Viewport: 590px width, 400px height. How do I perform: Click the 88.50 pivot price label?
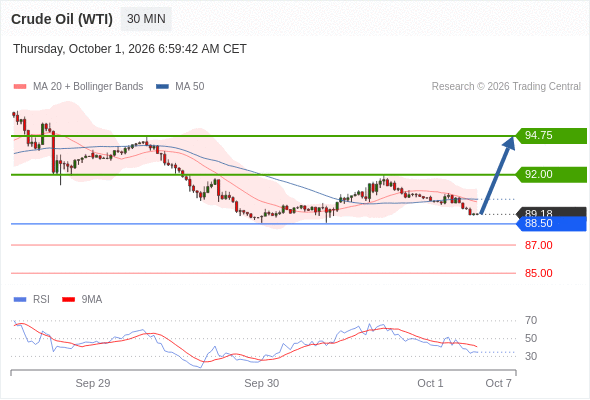pos(551,224)
